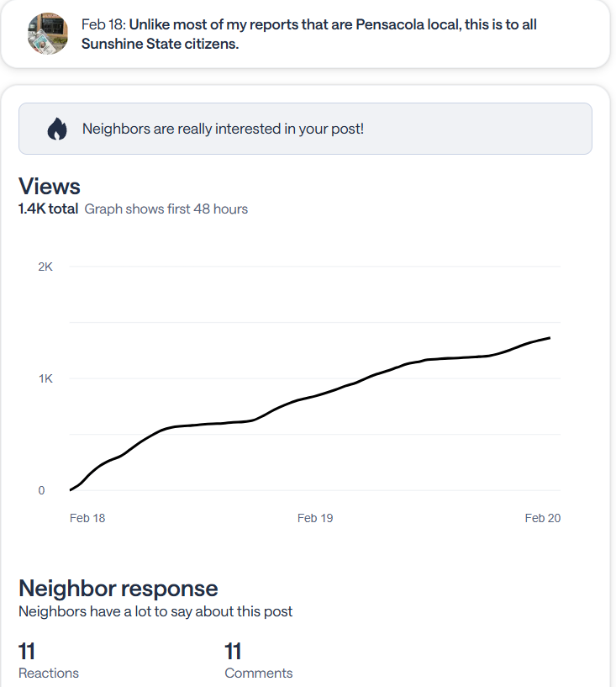This screenshot has width=616, height=687.
Task: Click the '1.4K total' views count
Action: point(48,209)
